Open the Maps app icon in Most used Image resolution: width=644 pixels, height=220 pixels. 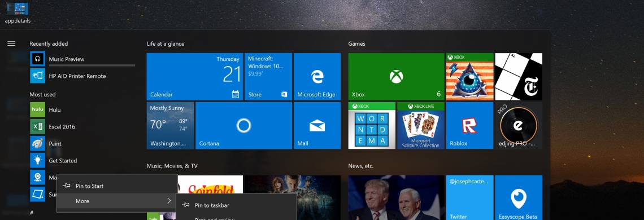pyautogui.click(x=37, y=177)
